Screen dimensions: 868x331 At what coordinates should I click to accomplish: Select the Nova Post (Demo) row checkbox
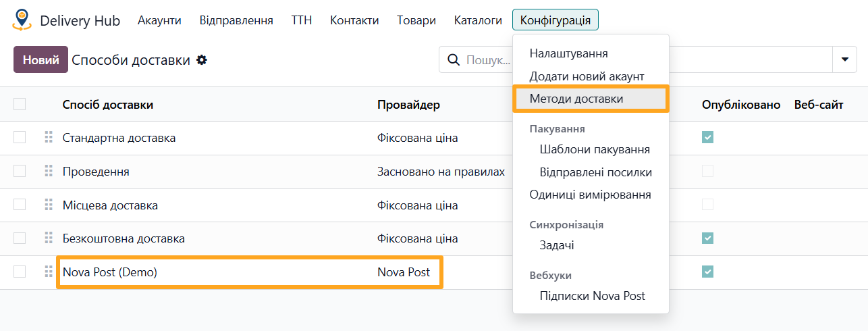coord(20,272)
